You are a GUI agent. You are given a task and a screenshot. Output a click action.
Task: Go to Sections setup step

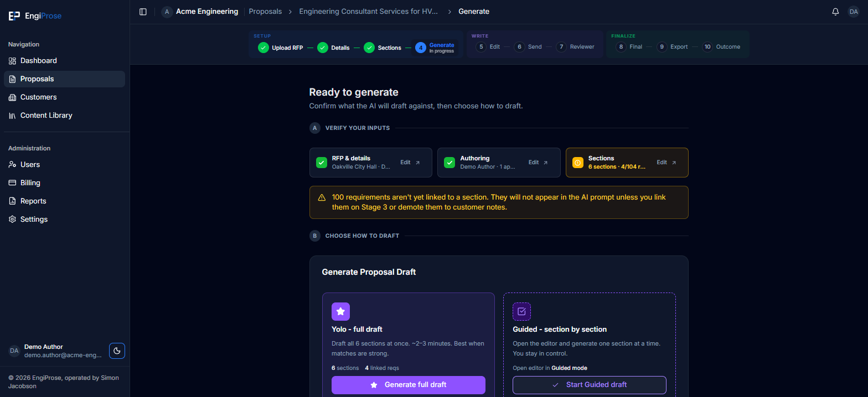[x=383, y=48]
